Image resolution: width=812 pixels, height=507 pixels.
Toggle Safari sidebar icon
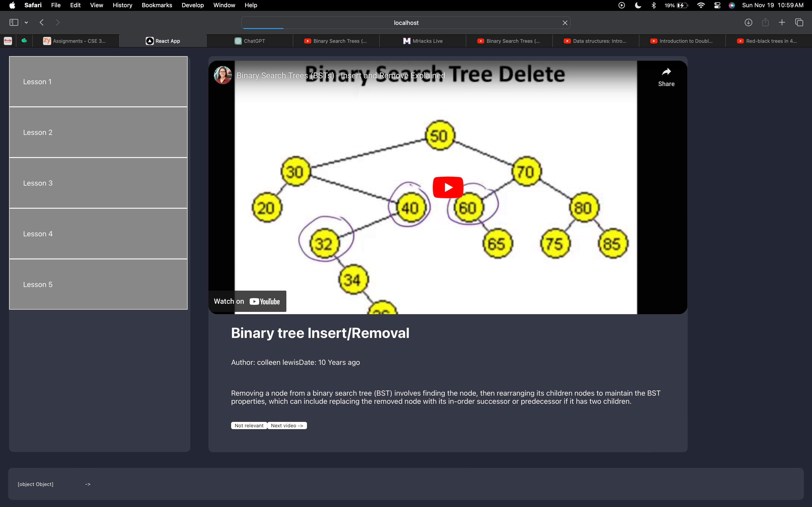pos(14,22)
